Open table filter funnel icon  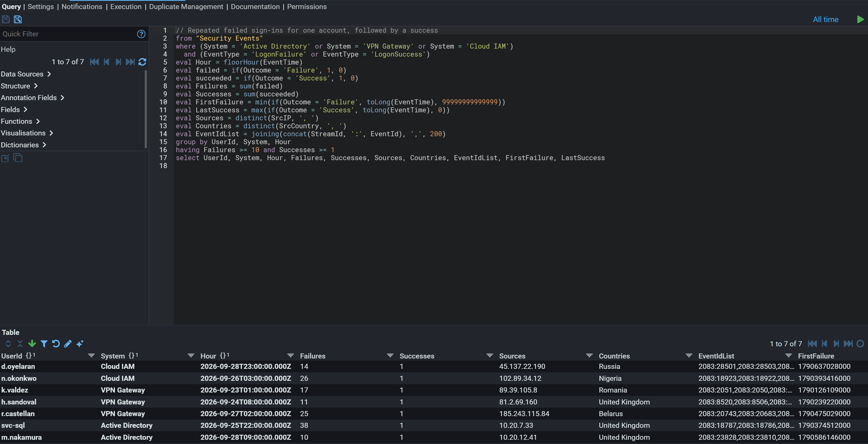coord(44,344)
